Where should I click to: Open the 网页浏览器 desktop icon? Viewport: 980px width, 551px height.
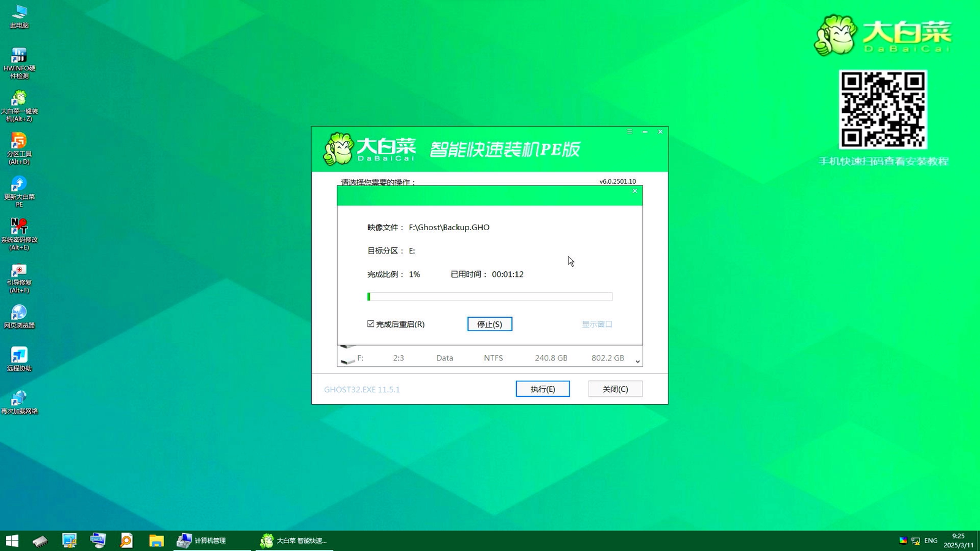pos(19,317)
